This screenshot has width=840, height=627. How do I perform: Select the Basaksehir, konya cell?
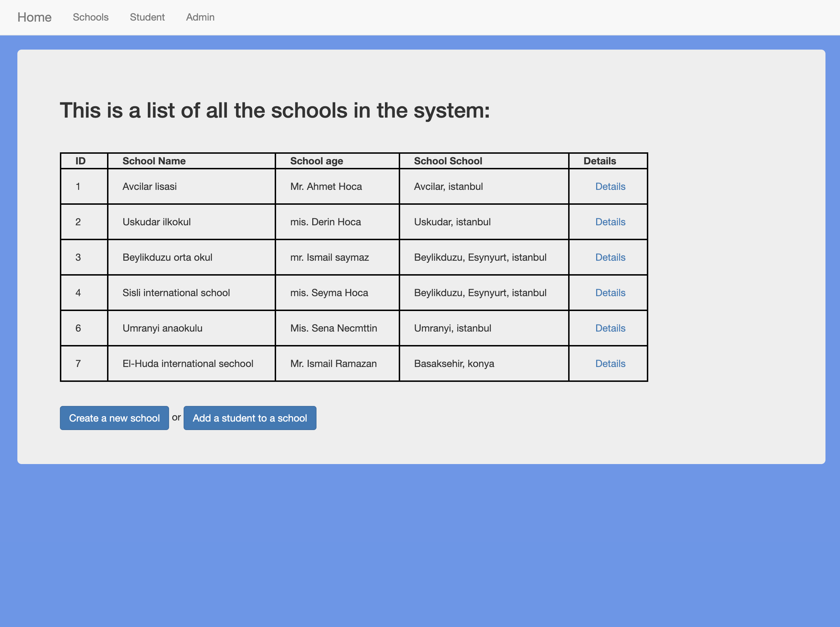[453, 363]
